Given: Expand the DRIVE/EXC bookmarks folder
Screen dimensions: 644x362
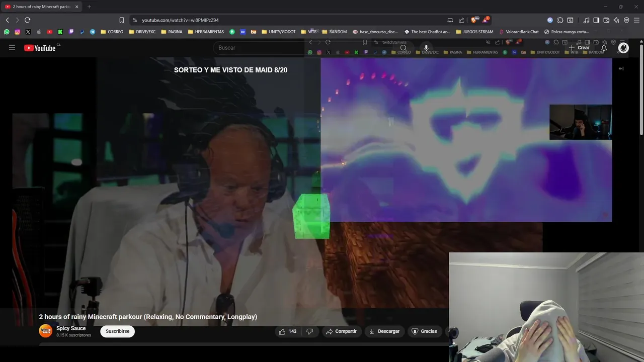Looking at the screenshot, I should 142,32.
